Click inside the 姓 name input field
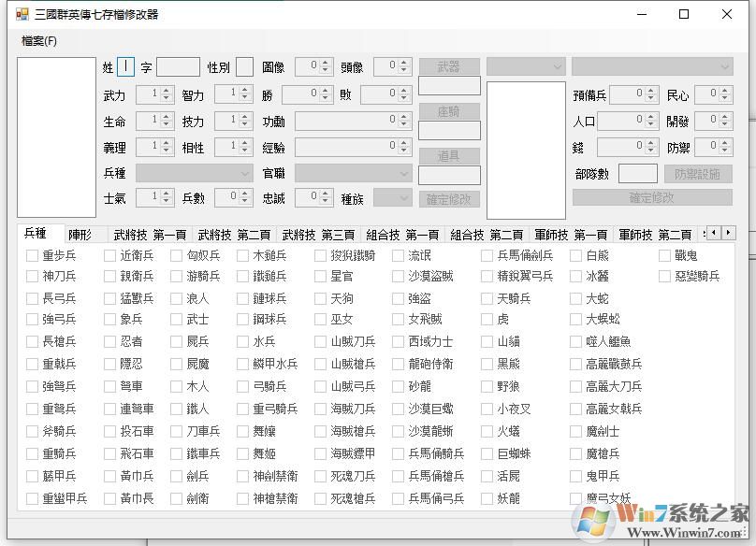This screenshot has height=546, width=756. pyautogui.click(x=126, y=66)
